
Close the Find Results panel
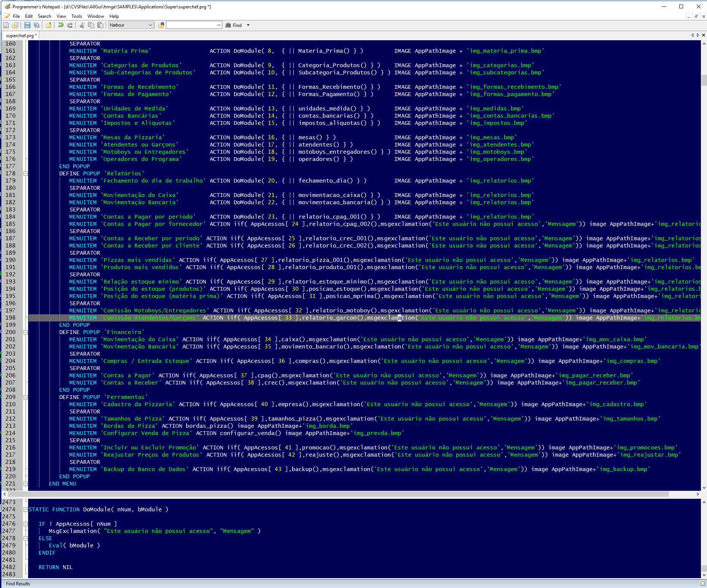tap(702, 583)
